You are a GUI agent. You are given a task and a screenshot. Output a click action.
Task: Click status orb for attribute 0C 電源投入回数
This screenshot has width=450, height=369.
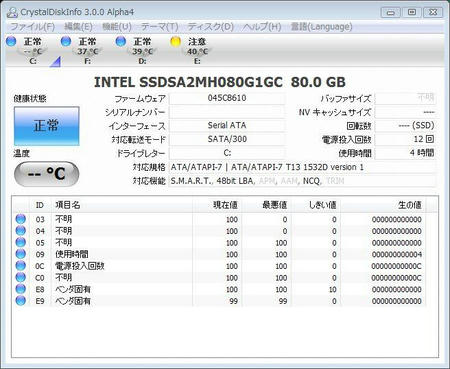point(21,266)
